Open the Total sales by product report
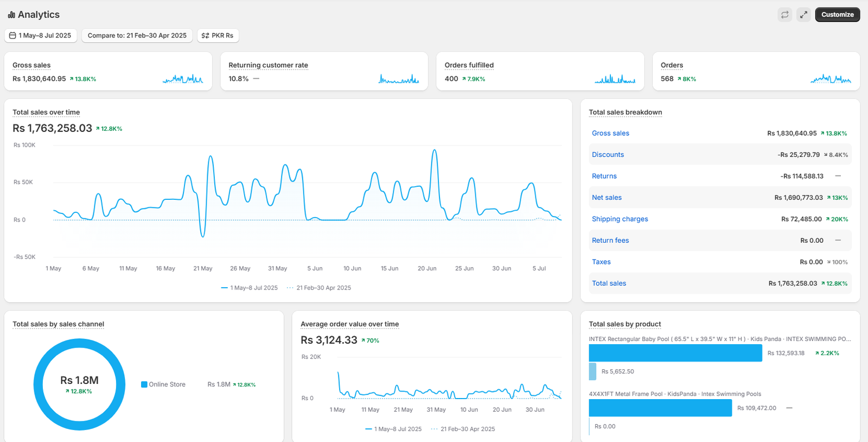868x442 pixels. tap(625, 324)
